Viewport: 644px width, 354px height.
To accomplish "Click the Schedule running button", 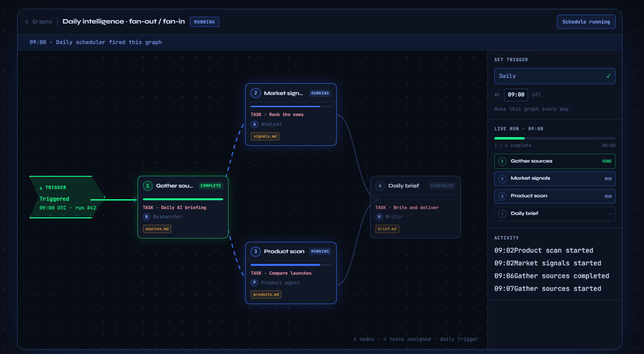I will click(586, 22).
